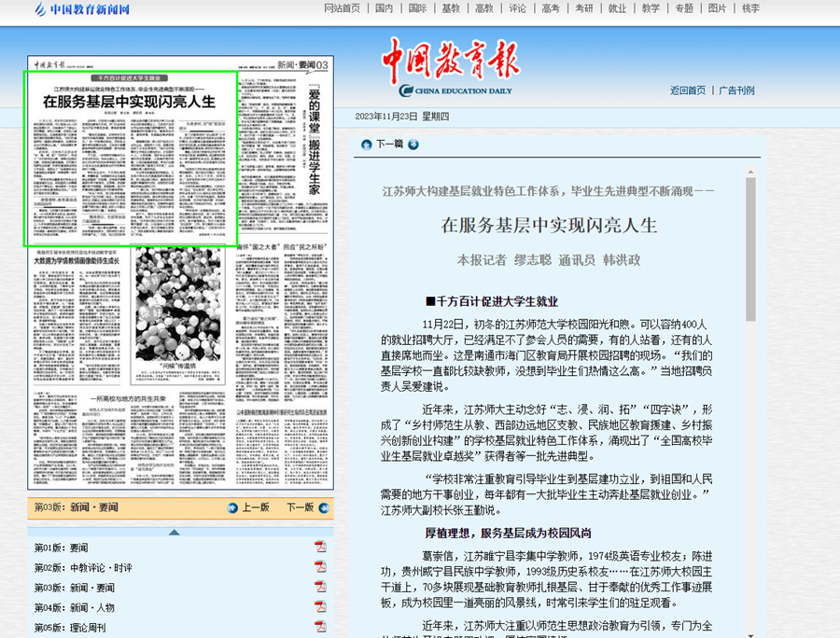Open the 广告刊例 link
The width and height of the screenshot is (840, 638).
[736, 90]
